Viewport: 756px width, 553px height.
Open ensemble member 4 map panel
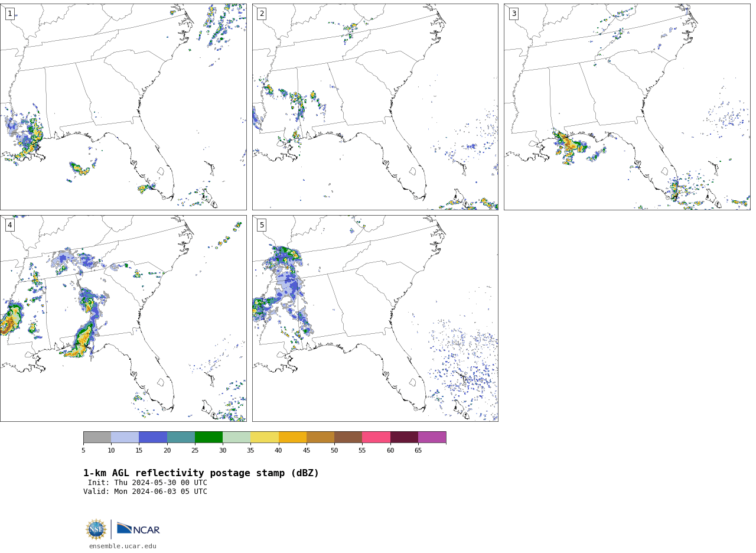coord(123,318)
